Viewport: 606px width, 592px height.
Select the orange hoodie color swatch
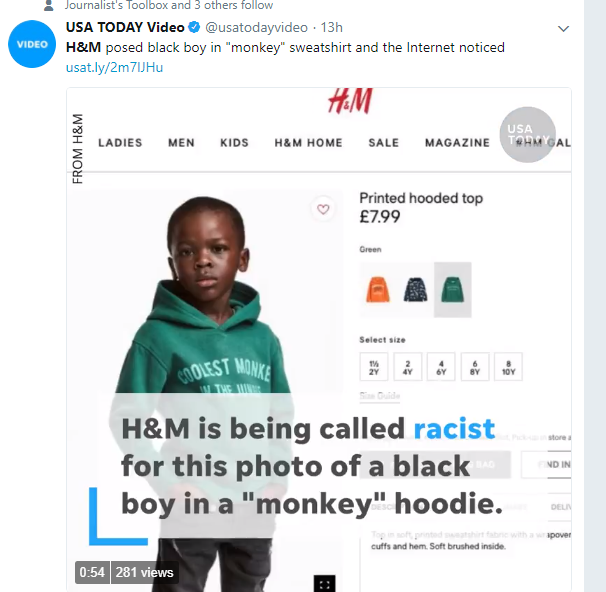(376, 290)
